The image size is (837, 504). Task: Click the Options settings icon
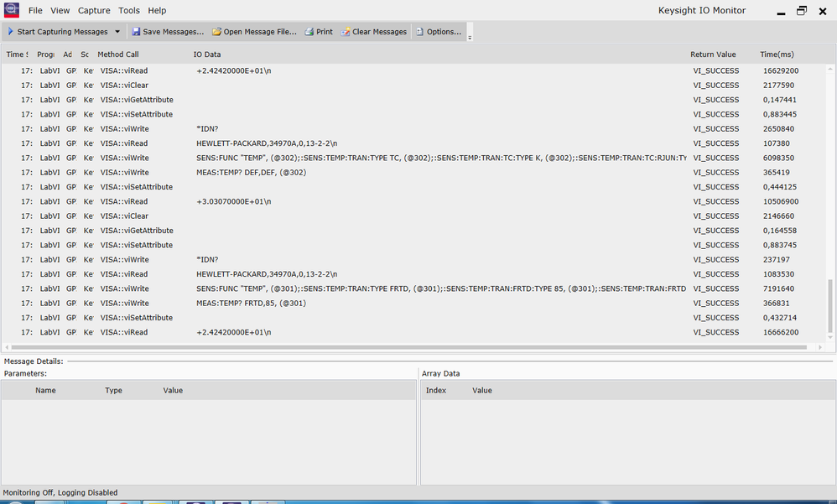point(420,32)
